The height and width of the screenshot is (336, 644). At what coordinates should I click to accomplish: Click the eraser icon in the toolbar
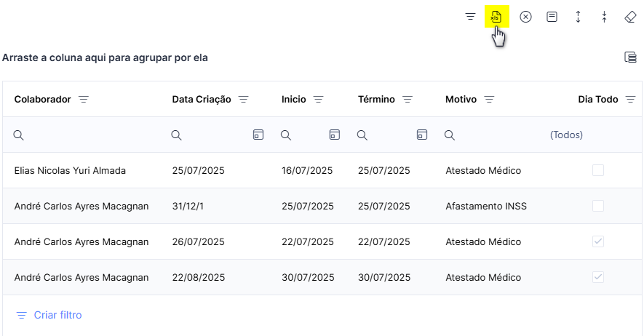point(630,17)
